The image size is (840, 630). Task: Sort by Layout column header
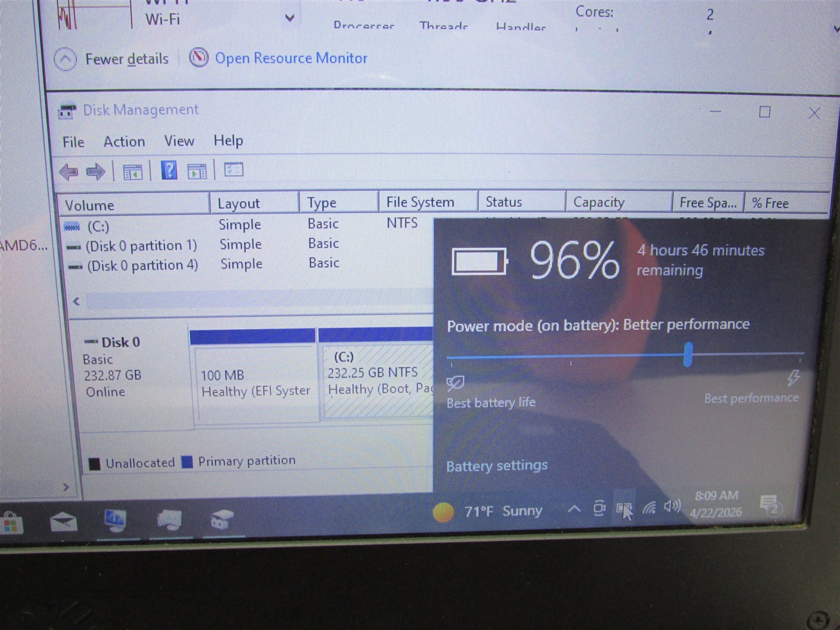pos(255,203)
